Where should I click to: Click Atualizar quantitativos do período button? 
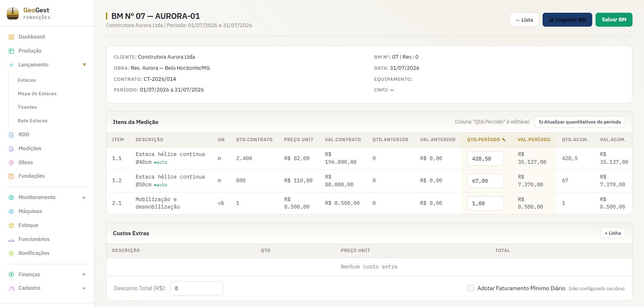click(x=580, y=122)
